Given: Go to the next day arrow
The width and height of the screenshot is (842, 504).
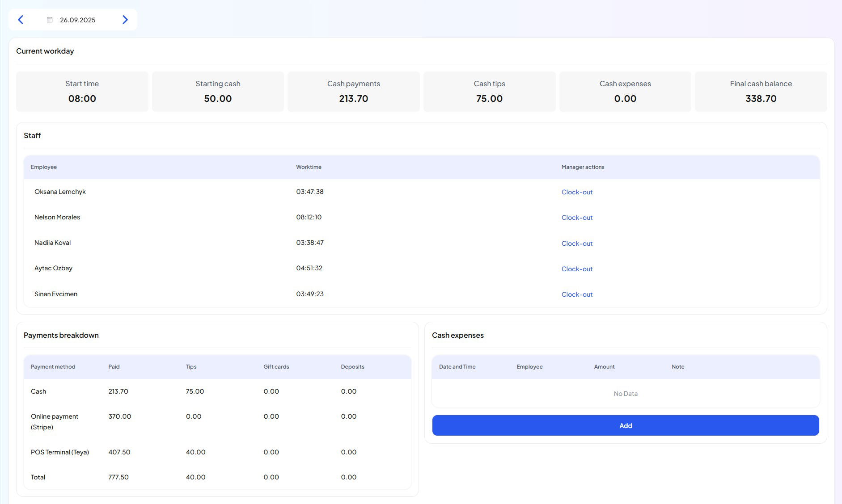Looking at the screenshot, I should click(x=125, y=20).
